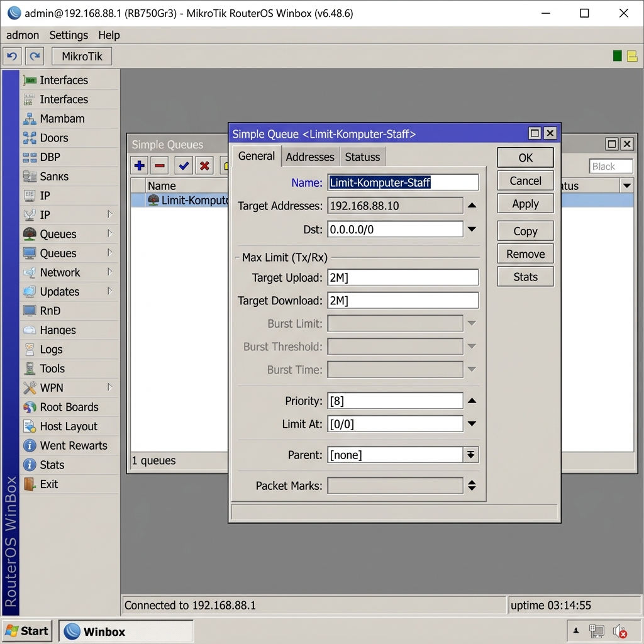Open Went Rewards in the sidebar

coord(69,446)
